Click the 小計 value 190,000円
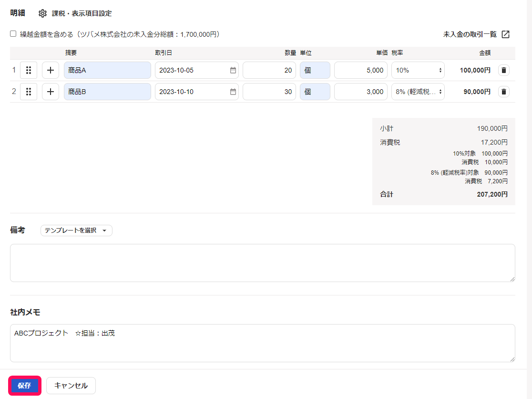This screenshot has width=532, height=399. (492, 128)
